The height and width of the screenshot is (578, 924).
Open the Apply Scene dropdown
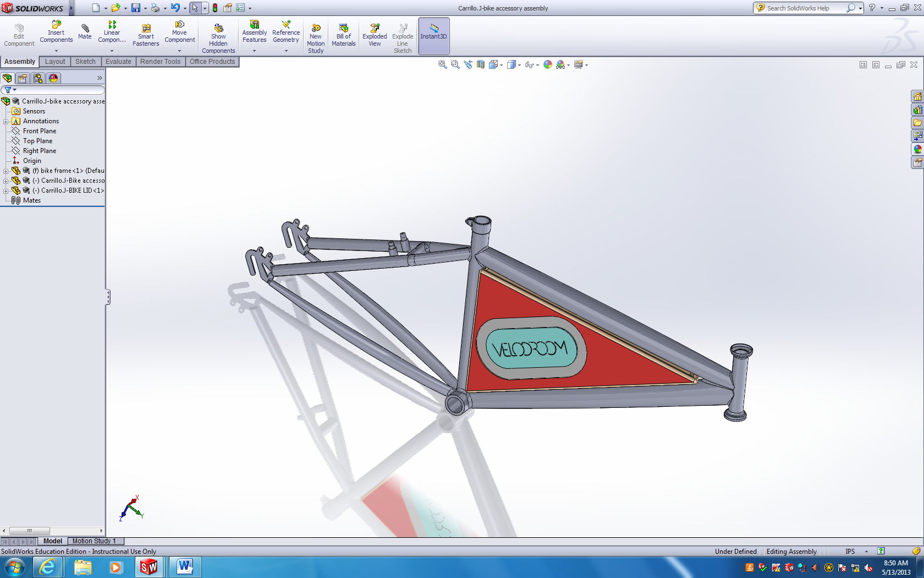[568, 65]
